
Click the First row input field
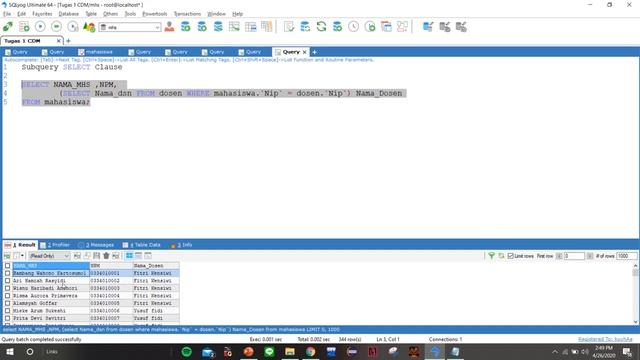point(574,256)
